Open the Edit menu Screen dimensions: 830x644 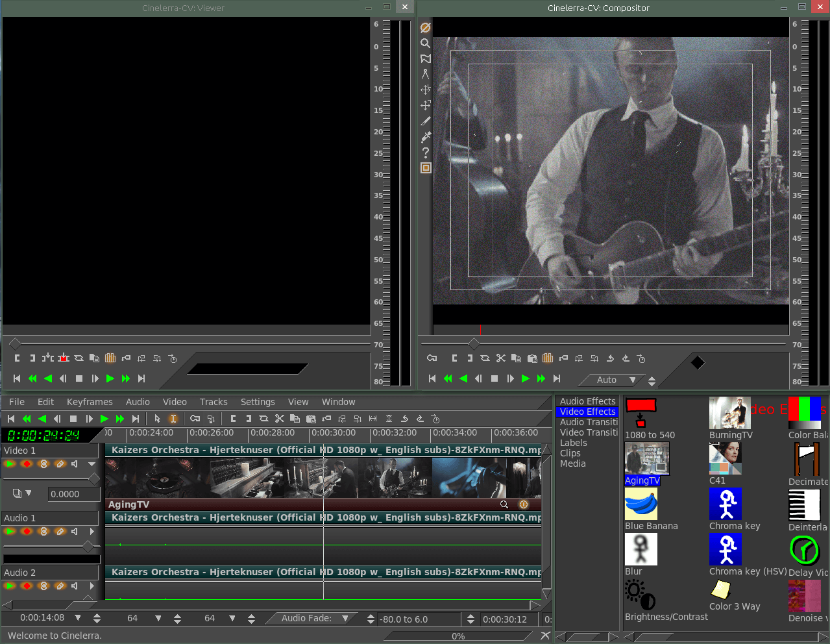pyautogui.click(x=45, y=402)
